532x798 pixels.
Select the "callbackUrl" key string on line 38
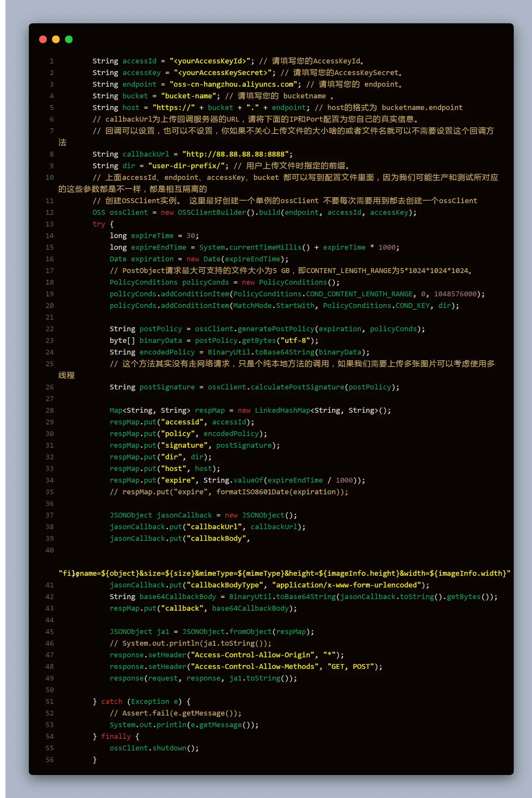pyautogui.click(x=214, y=527)
